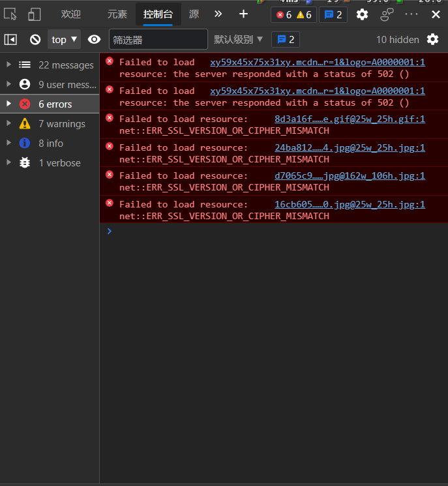Image resolution: width=448 pixels, height=486 pixels.
Task: Open the d7065c9 jpg source link
Action: coord(350,175)
